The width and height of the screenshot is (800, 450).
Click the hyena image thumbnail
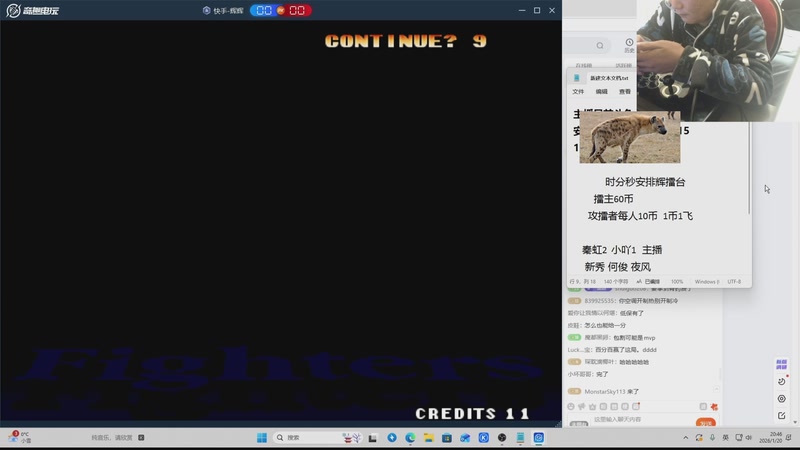tap(630, 137)
